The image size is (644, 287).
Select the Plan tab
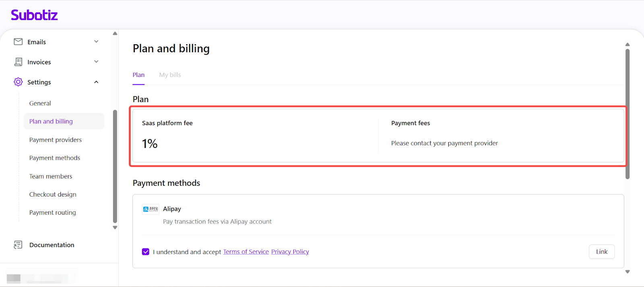coord(138,75)
